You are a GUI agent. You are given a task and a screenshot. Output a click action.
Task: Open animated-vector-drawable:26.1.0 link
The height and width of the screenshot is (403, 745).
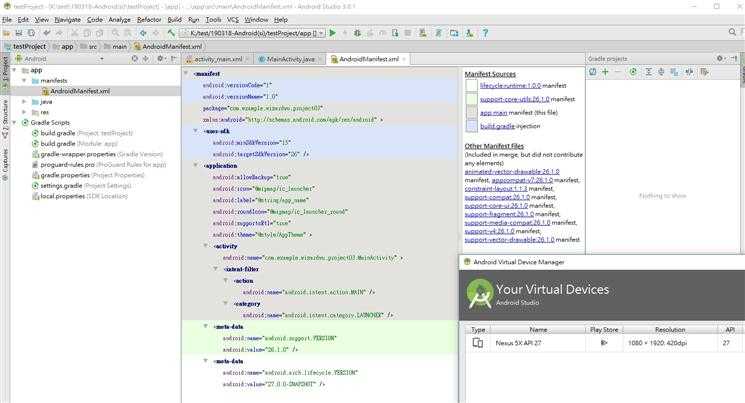[512, 171]
